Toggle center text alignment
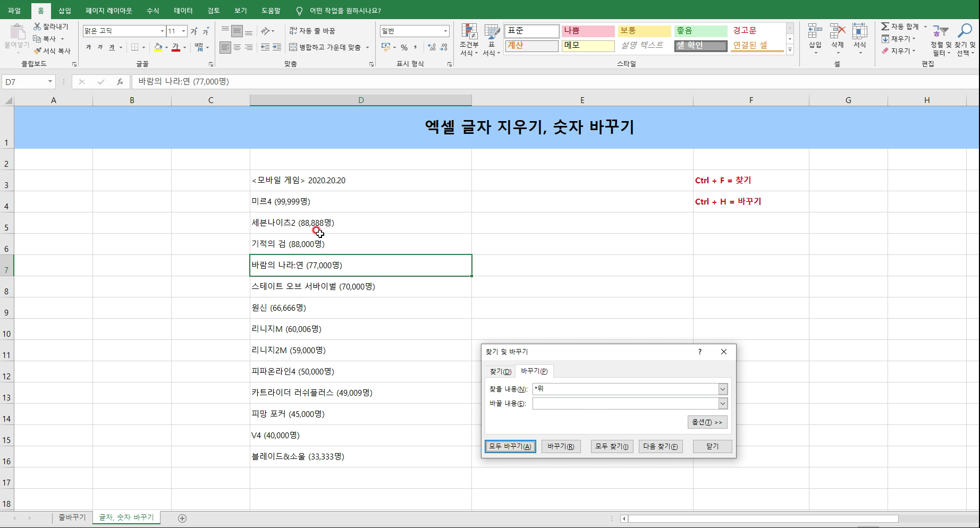Viewport: 980px width, 528px height. tap(237, 47)
